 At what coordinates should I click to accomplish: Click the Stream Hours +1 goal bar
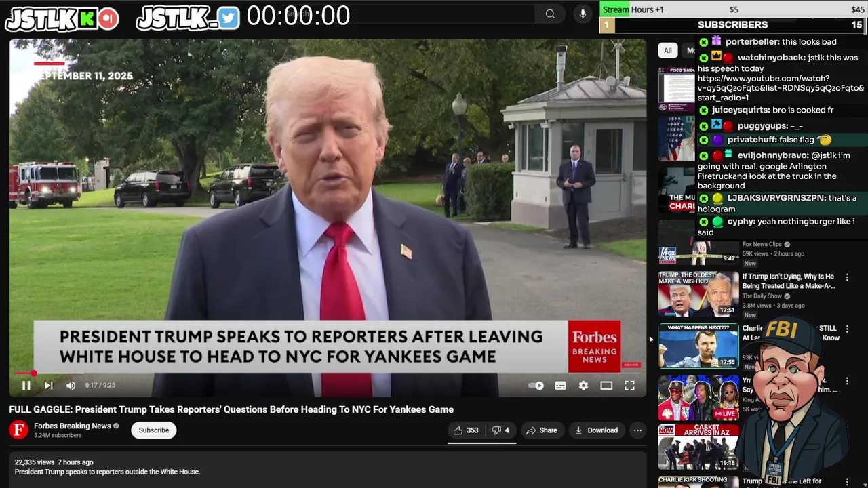pos(733,9)
